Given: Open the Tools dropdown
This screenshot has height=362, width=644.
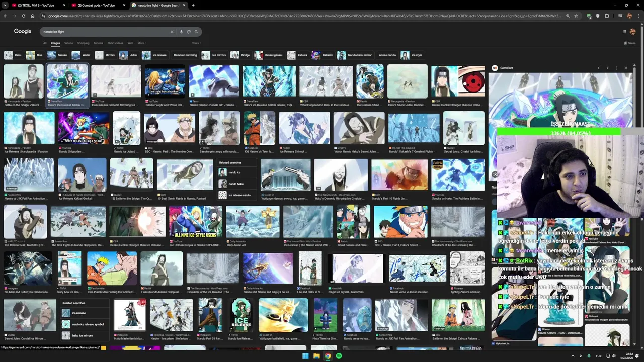Looking at the screenshot, I should (x=196, y=43).
